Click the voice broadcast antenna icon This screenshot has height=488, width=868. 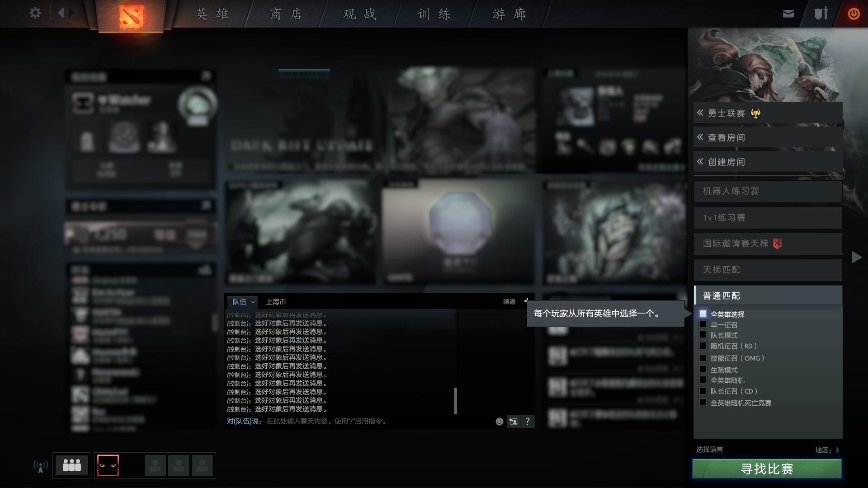[x=41, y=466]
